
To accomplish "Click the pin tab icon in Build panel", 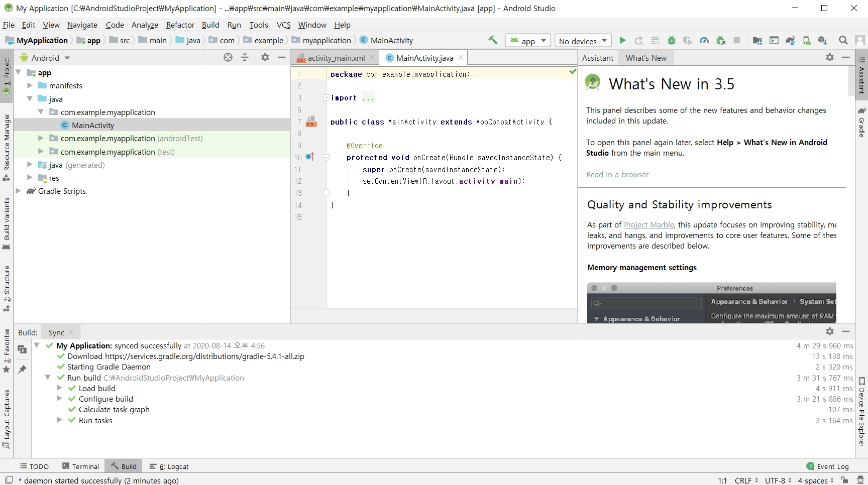I will coord(22,370).
